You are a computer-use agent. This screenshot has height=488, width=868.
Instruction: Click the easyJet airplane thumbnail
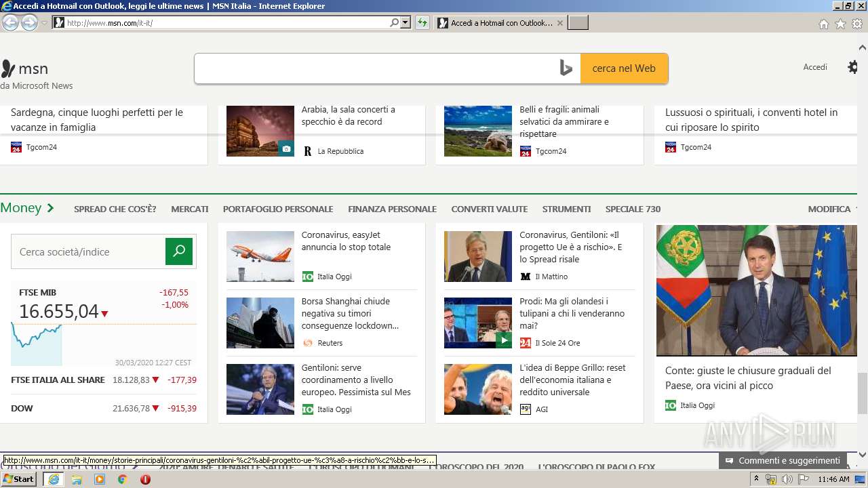point(260,256)
